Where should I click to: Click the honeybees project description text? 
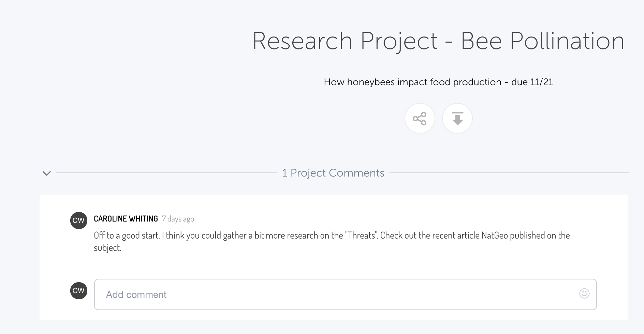tap(438, 82)
